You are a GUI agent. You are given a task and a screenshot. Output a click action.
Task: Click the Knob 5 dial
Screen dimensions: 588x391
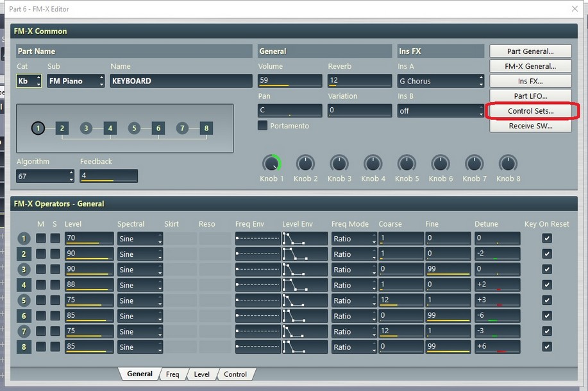tap(407, 163)
